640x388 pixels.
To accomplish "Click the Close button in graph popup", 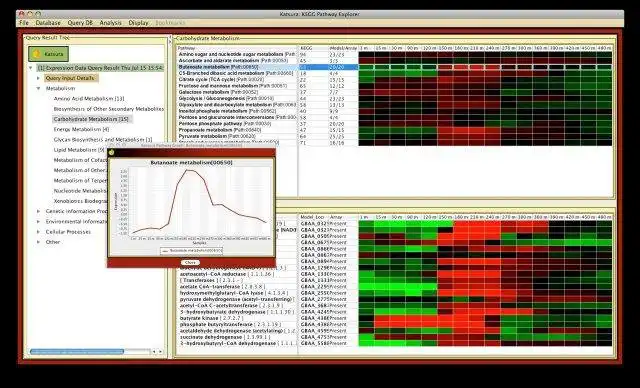I will pyautogui.click(x=190, y=262).
